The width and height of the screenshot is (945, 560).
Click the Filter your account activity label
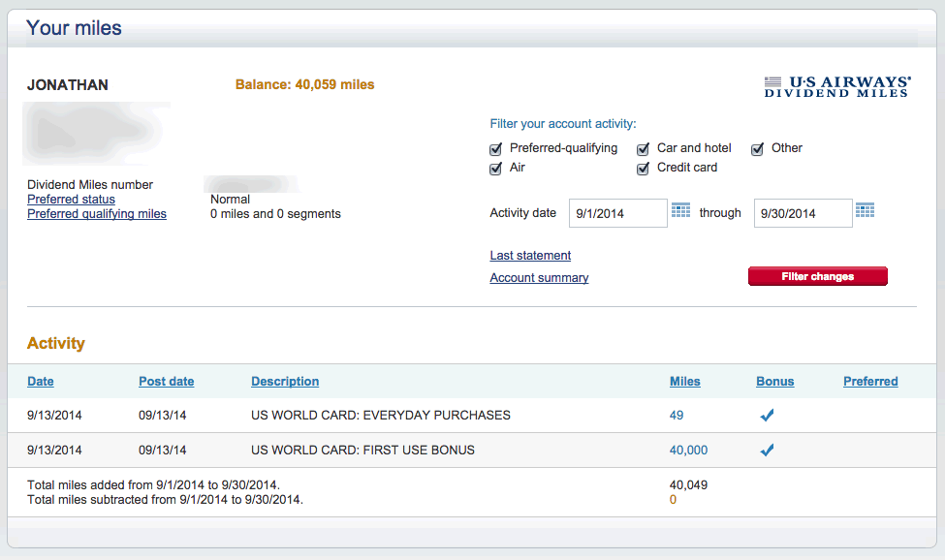pyautogui.click(x=563, y=123)
